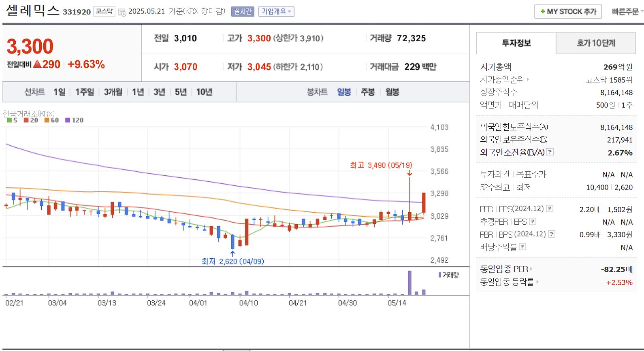Select the 3년 line chart period
The width and height of the screenshot is (644, 351).
click(159, 92)
